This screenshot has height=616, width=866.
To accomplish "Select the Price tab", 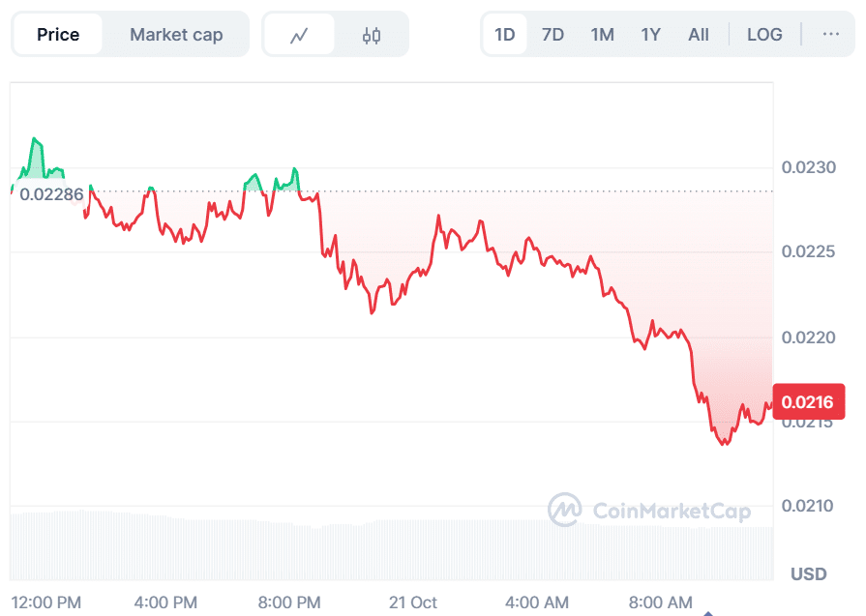I will [58, 35].
